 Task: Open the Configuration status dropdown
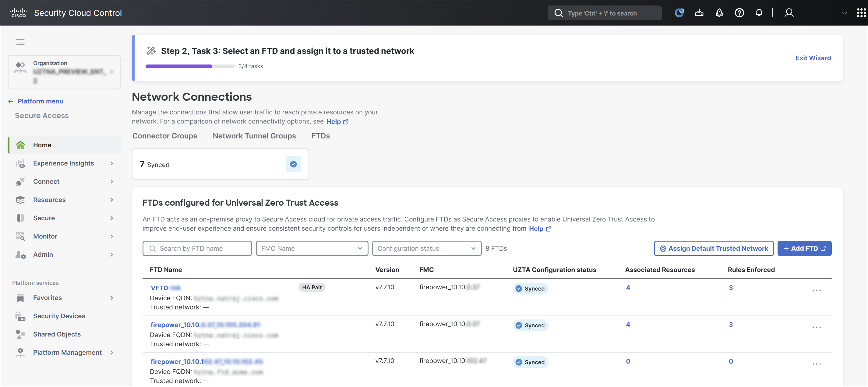[427, 248]
